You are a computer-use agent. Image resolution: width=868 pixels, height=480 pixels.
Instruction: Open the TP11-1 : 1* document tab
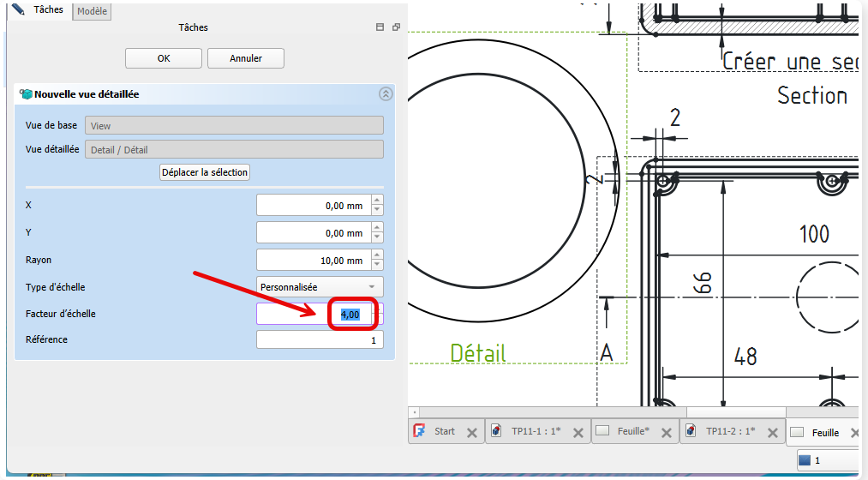(536, 432)
